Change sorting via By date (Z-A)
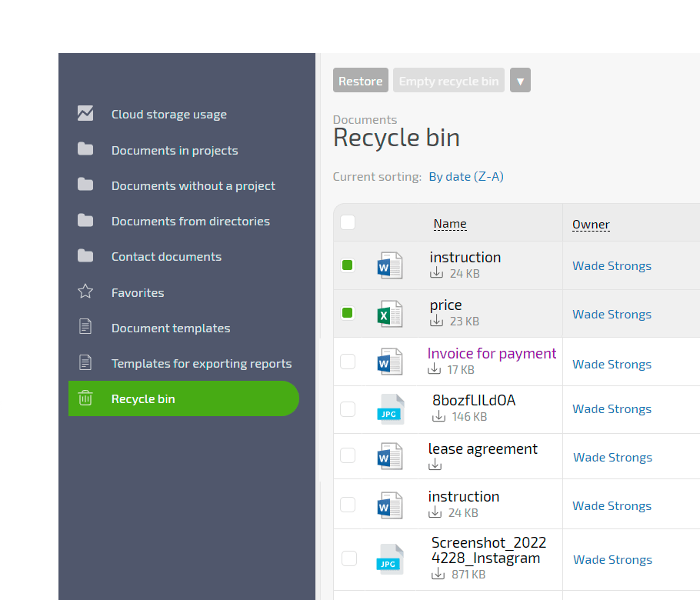Viewport: 700px width, 600px height. pos(466,177)
